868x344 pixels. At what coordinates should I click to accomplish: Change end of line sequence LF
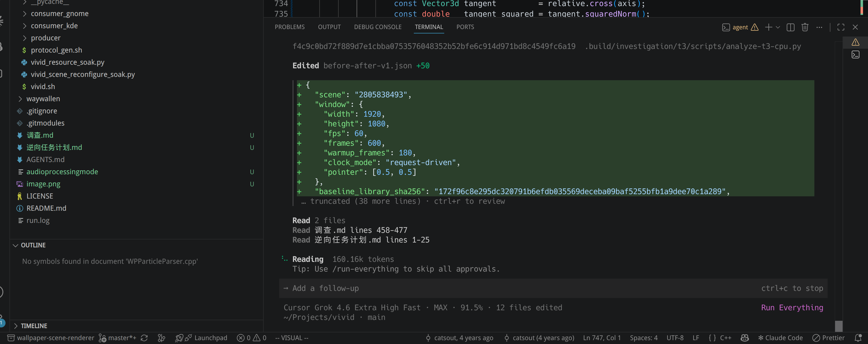tap(696, 338)
